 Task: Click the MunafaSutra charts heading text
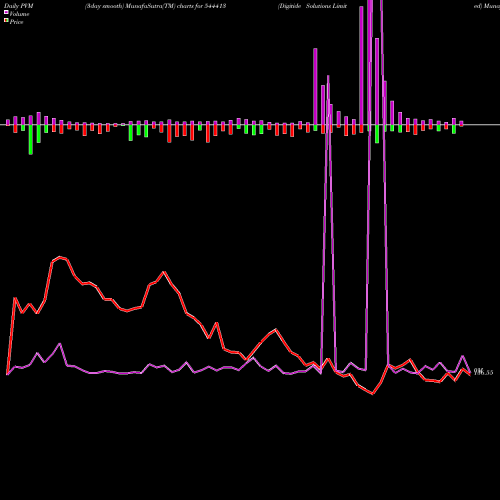point(155,6)
